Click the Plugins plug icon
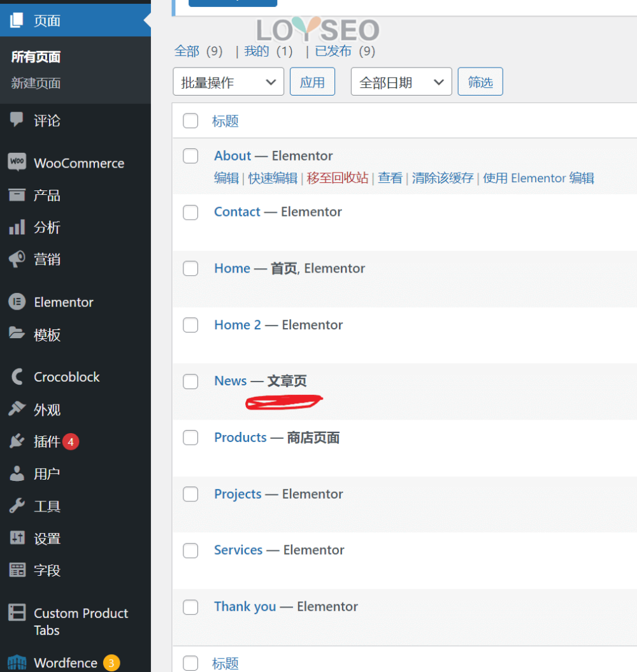Screen dimensions: 637x672 [17, 441]
